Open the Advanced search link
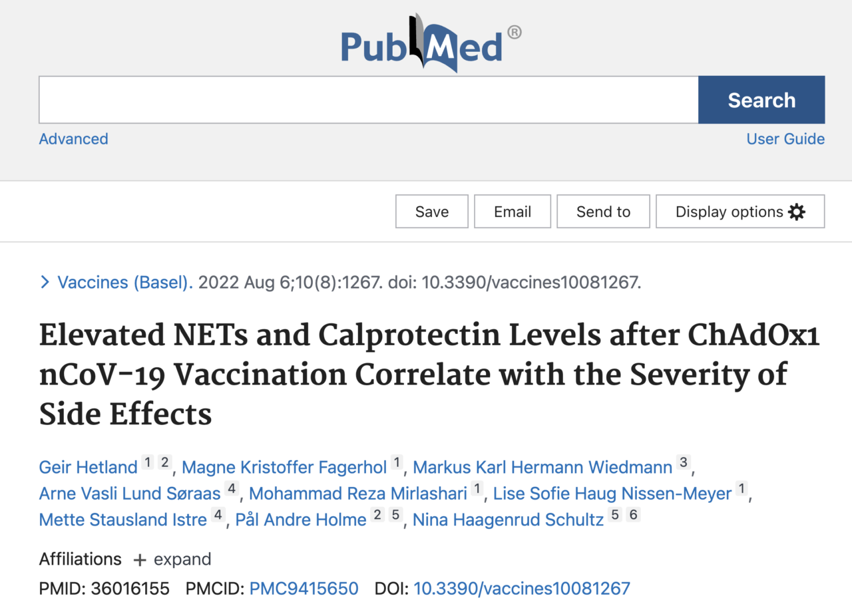Viewport: 852px width, 616px height. pos(73,139)
